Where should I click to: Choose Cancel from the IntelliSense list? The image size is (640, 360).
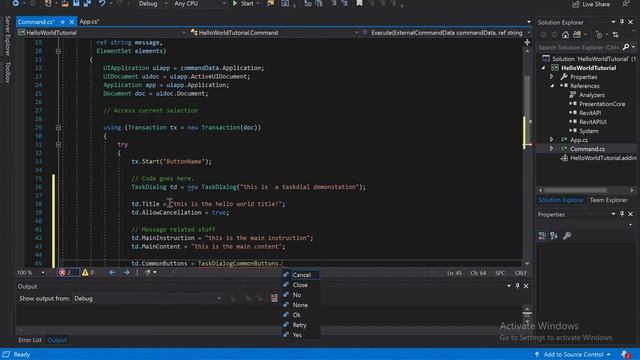300,275
